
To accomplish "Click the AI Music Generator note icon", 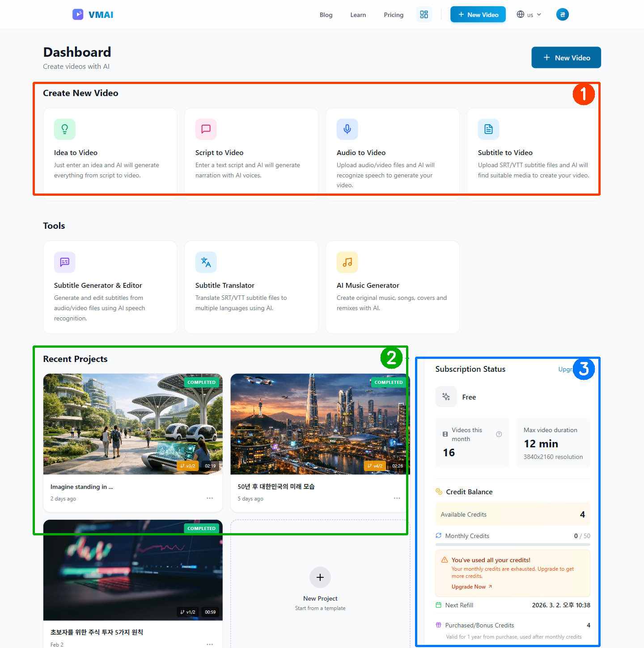I will click(x=347, y=262).
